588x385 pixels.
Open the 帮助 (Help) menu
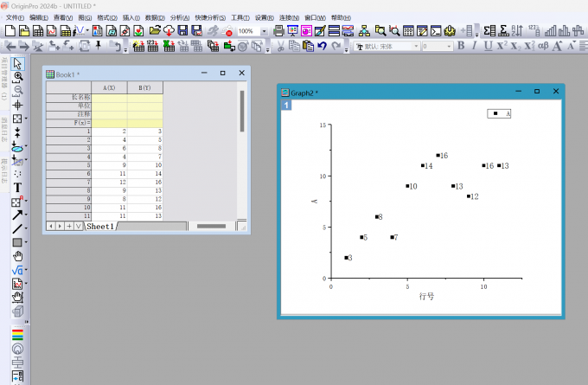click(x=341, y=17)
